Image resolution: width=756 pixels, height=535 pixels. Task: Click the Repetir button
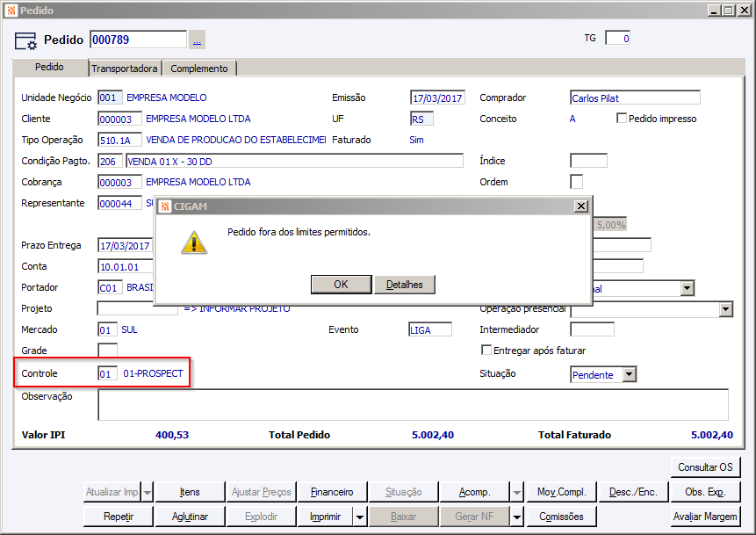click(119, 517)
